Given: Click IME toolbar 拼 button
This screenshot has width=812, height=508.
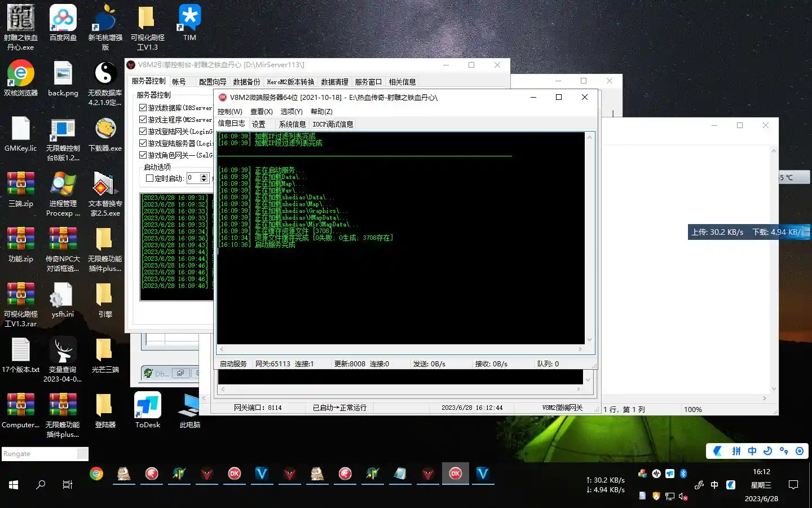Looking at the screenshot, I should 736,451.
